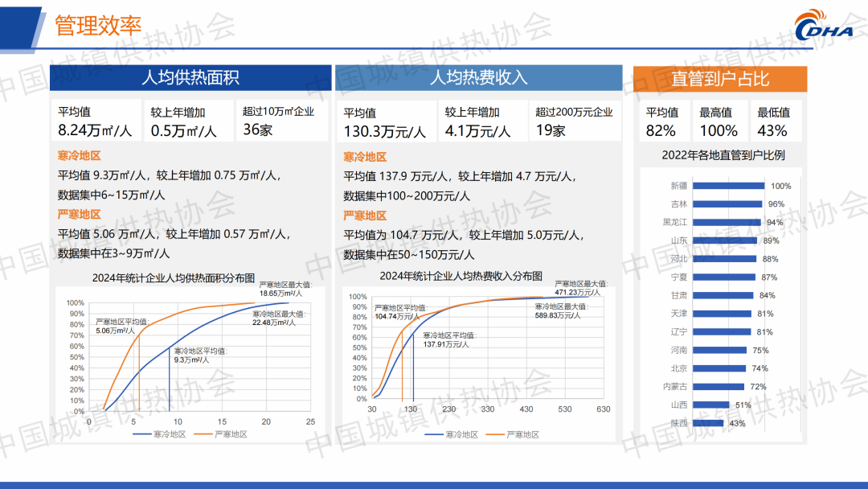Click the 新疆 100% bar
Viewport: 868px width, 489px height.
click(728, 186)
